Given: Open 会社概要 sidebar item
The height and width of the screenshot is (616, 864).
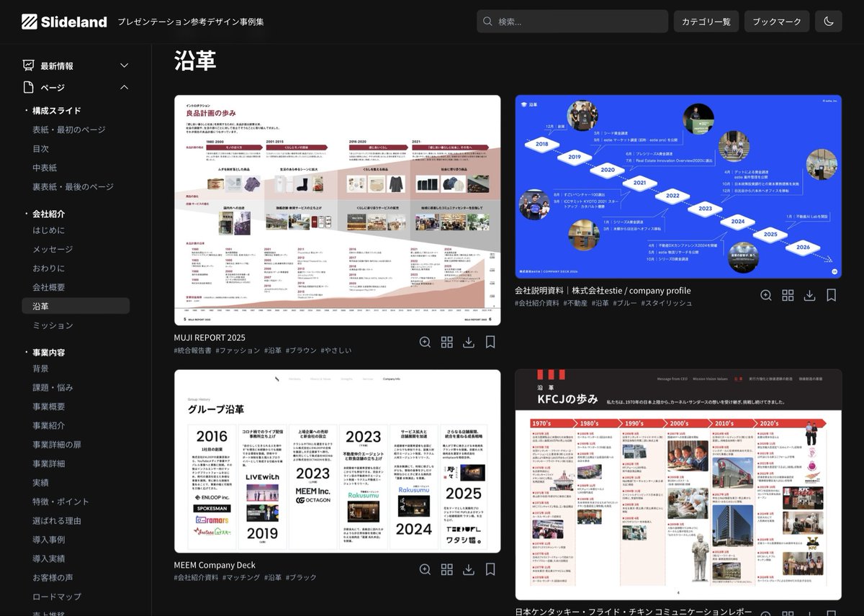Looking at the screenshot, I should [49, 287].
